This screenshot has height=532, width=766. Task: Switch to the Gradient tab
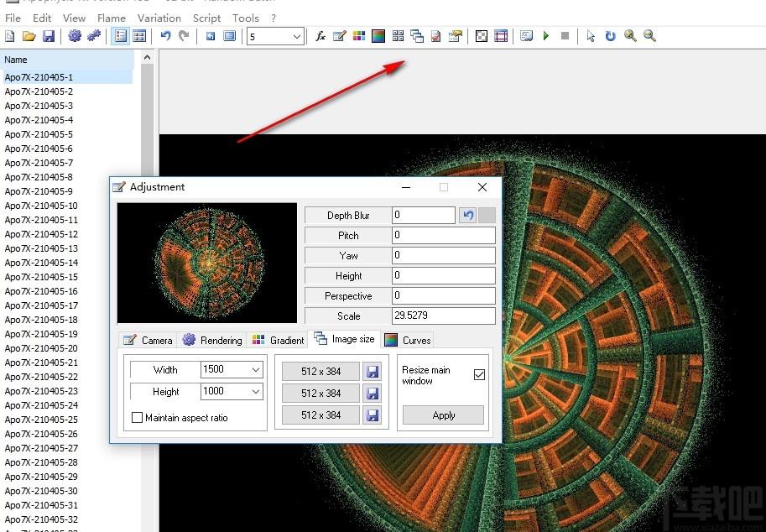click(278, 340)
